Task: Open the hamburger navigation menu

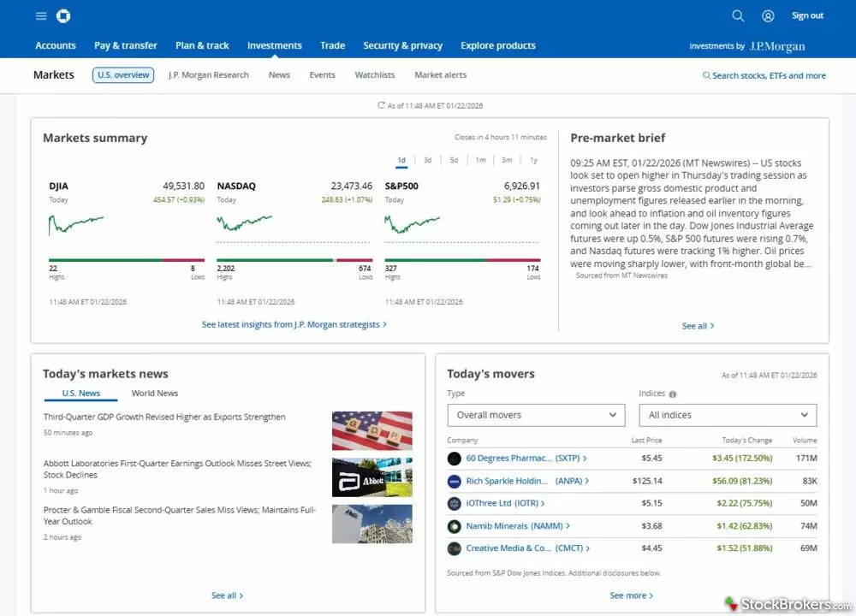Action: pyautogui.click(x=40, y=15)
